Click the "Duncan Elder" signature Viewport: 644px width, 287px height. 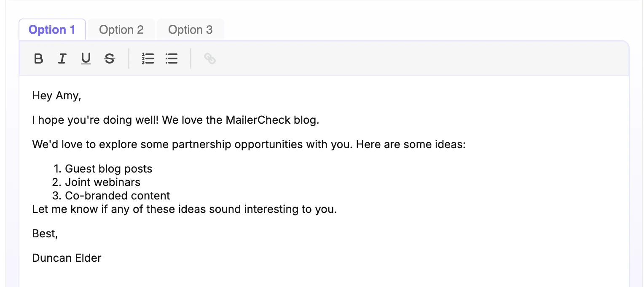coord(67,258)
